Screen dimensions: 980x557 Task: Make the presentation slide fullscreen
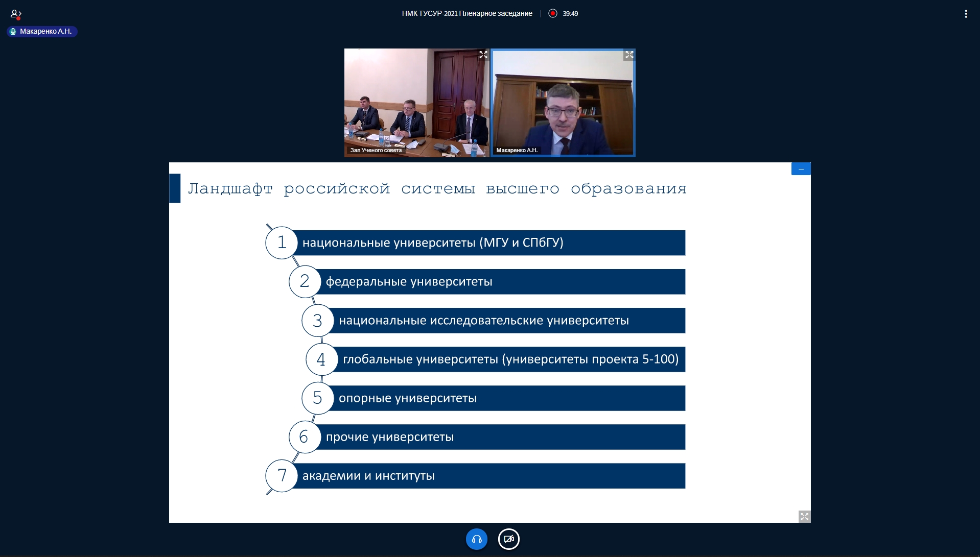[x=804, y=517]
